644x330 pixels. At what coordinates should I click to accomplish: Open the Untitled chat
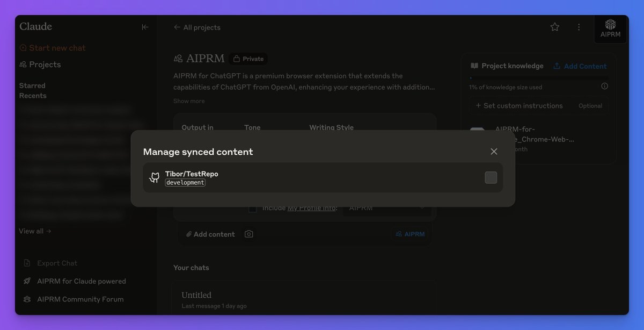[x=304, y=299]
